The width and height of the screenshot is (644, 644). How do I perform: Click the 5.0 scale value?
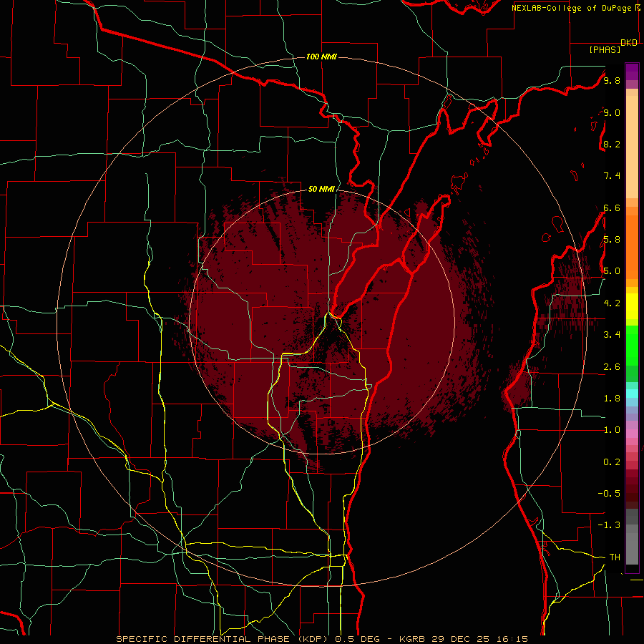(612, 271)
